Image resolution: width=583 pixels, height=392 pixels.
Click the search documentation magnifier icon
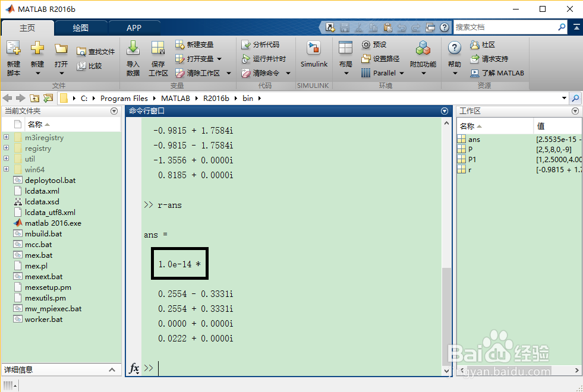point(562,27)
